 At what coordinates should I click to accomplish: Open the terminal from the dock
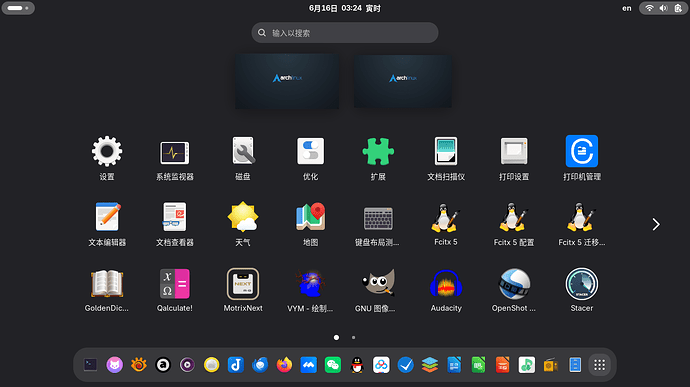coord(90,365)
